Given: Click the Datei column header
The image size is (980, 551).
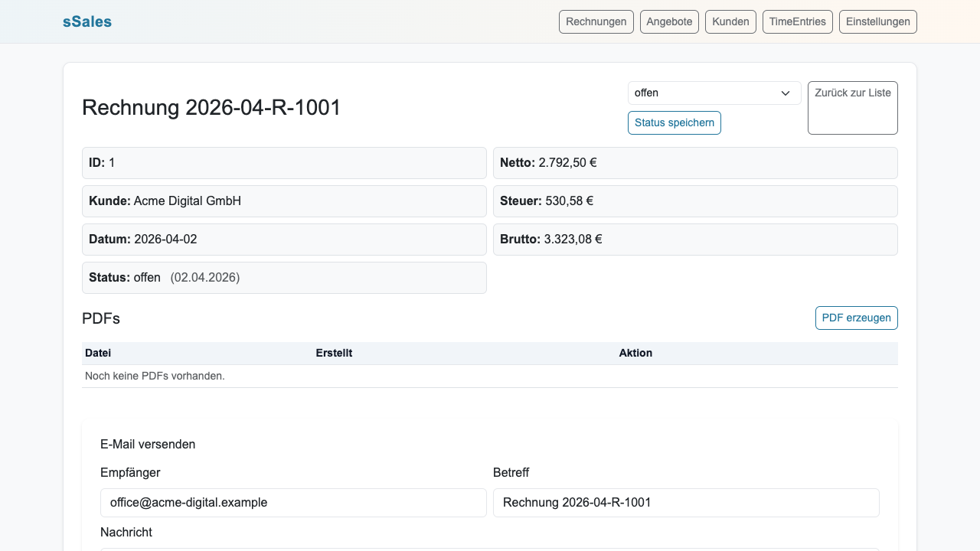Looking at the screenshot, I should click(x=98, y=353).
